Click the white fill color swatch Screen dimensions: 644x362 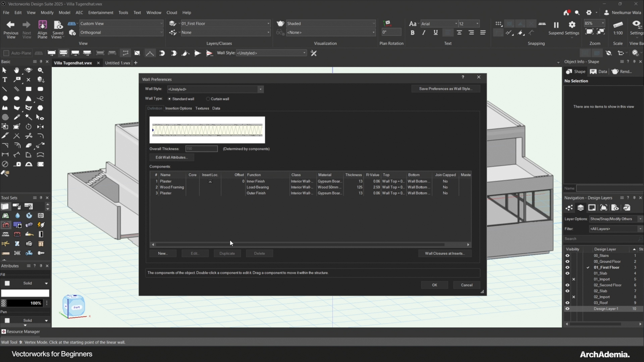point(25,294)
